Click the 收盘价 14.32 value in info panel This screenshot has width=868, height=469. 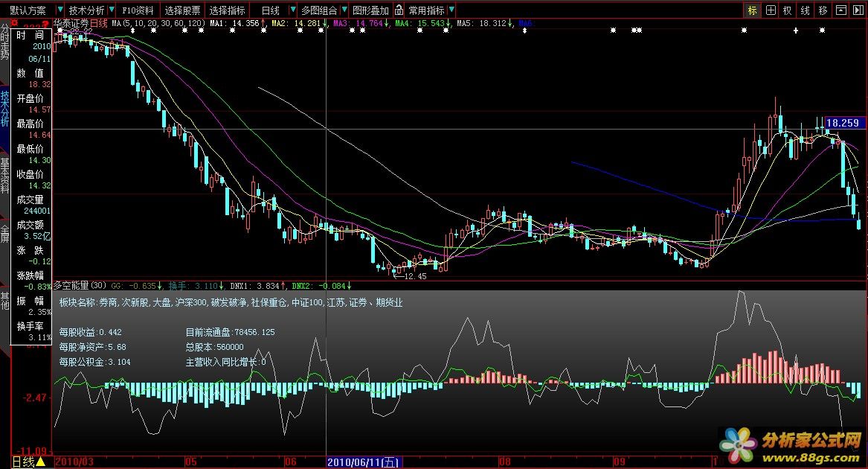pos(39,185)
